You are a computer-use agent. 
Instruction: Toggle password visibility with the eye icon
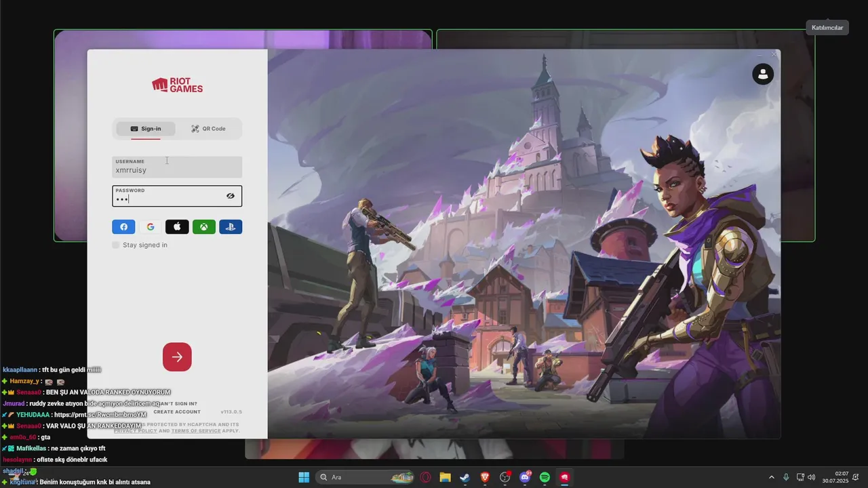[x=231, y=196]
